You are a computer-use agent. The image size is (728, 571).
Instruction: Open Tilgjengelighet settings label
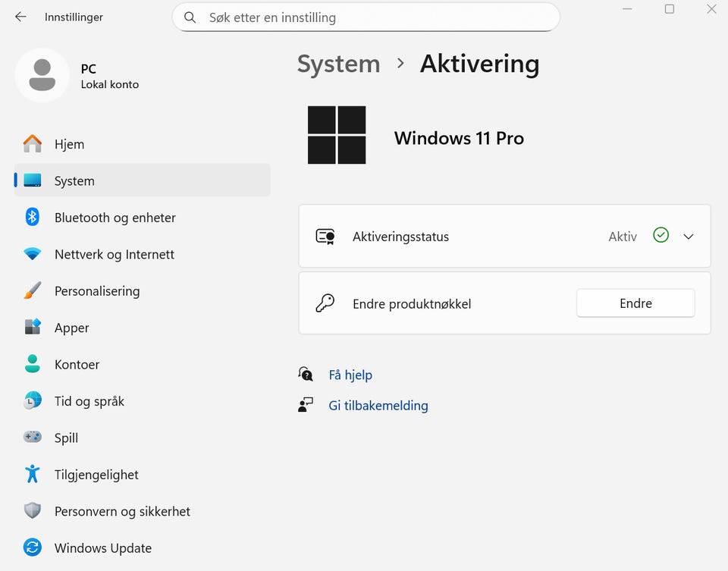coord(96,475)
